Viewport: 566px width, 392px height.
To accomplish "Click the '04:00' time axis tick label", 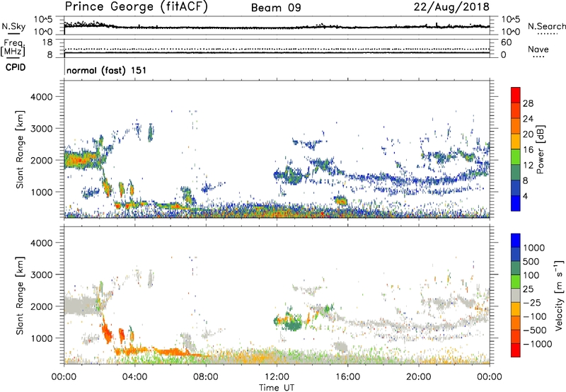I will coord(135,377).
